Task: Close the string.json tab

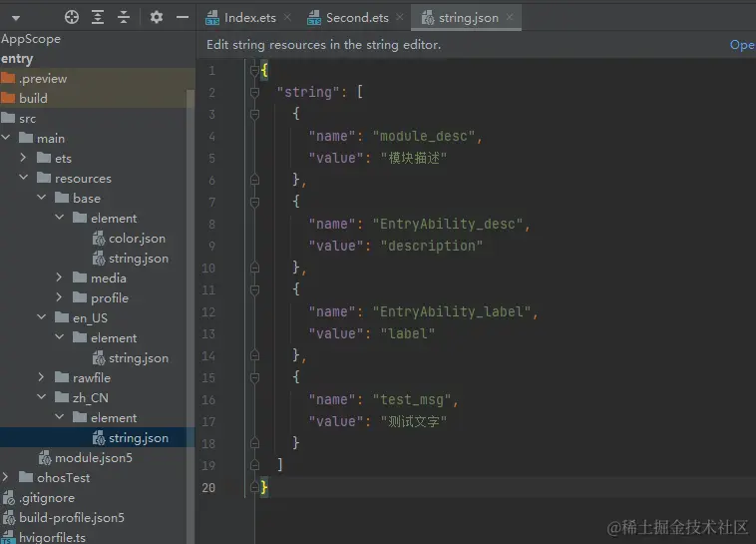Action: tap(510, 17)
